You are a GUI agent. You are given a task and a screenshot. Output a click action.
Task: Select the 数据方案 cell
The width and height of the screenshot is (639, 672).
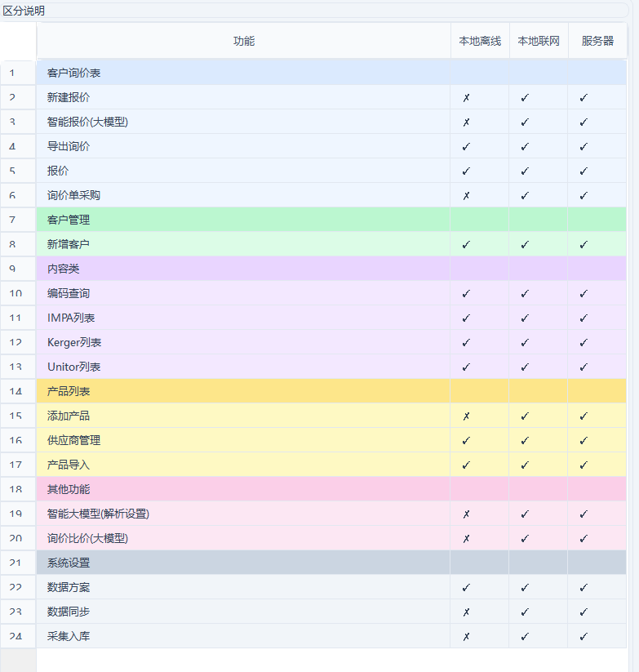243,587
